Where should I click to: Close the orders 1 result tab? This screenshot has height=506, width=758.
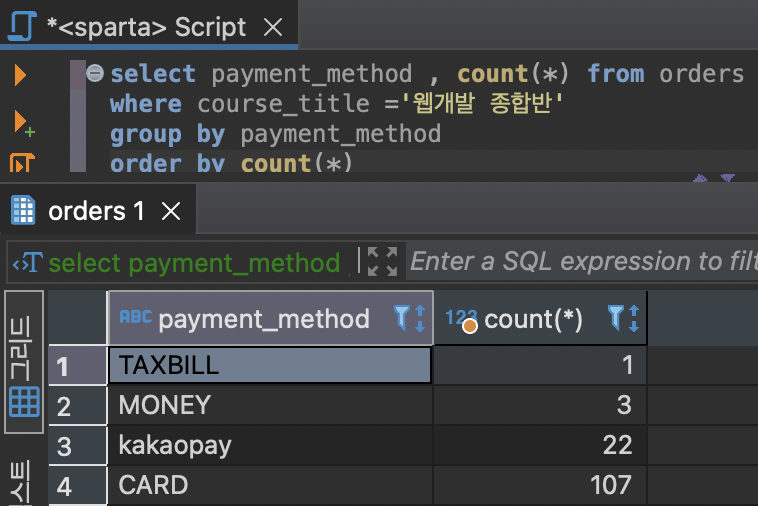pyautogui.click(x=171, y=211)
